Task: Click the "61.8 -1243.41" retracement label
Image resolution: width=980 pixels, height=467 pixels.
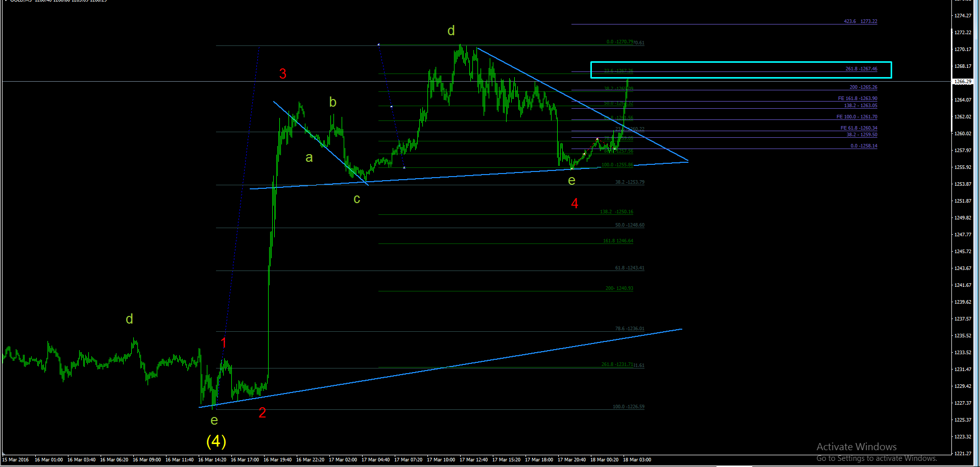Action: click(630, 268)
